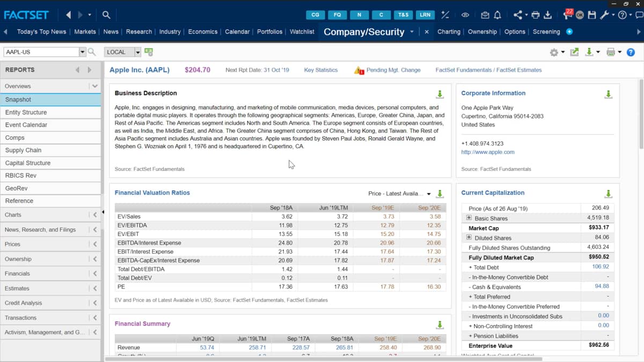Open the report settings gear icon

pyautogui.click(x=554, y=52)
